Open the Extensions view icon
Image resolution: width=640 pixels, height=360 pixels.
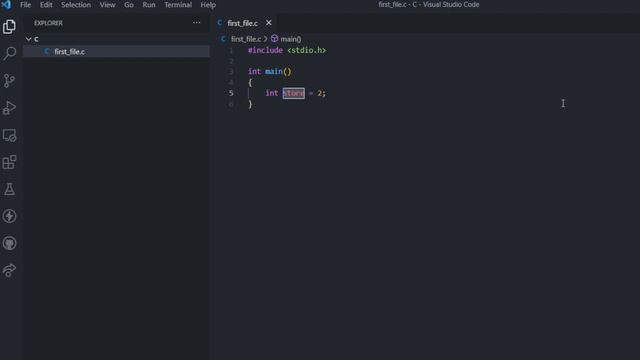coord(9,162)
